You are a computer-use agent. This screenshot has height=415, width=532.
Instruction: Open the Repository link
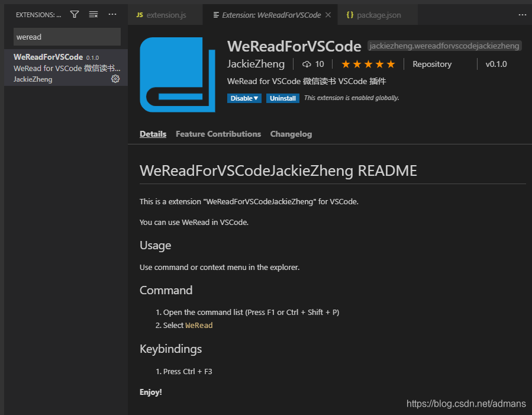pos(432,64)
